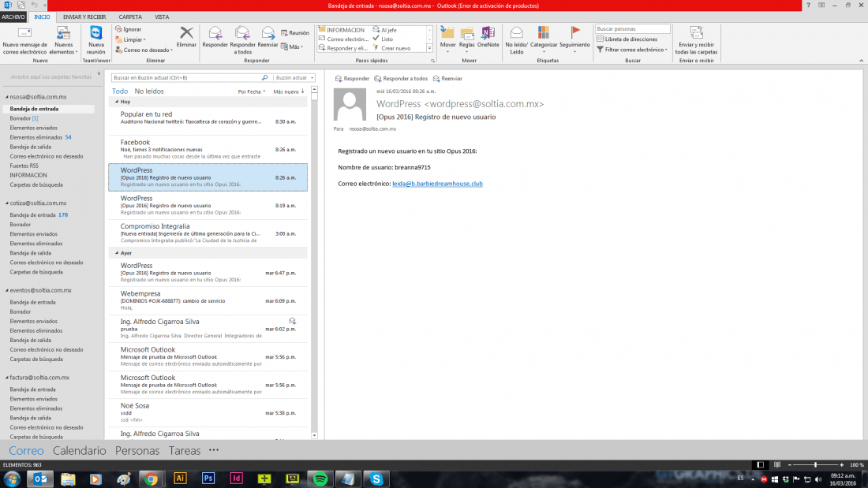The height and width of the screenshot is (488, 868).
Task: Open Filtrar correo electrónico dropdown
Action: tap(632, 50)
